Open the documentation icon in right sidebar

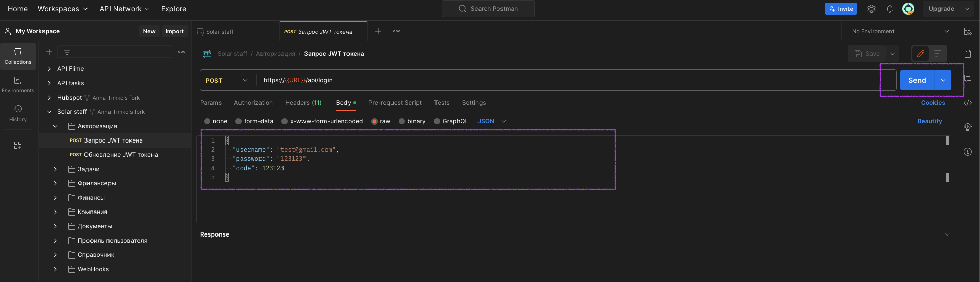968,54
